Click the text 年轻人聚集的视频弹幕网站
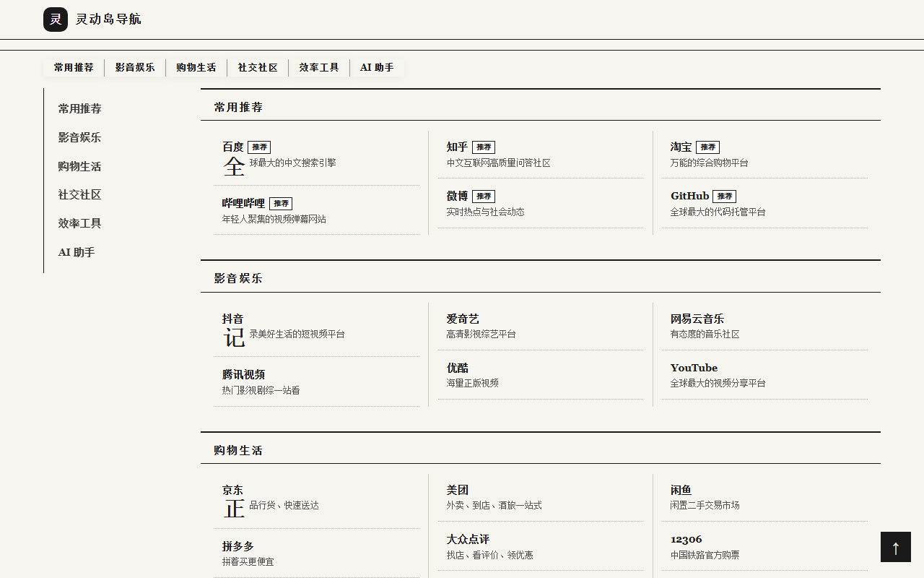The image size is (924, 578). (x=274, y=219)
